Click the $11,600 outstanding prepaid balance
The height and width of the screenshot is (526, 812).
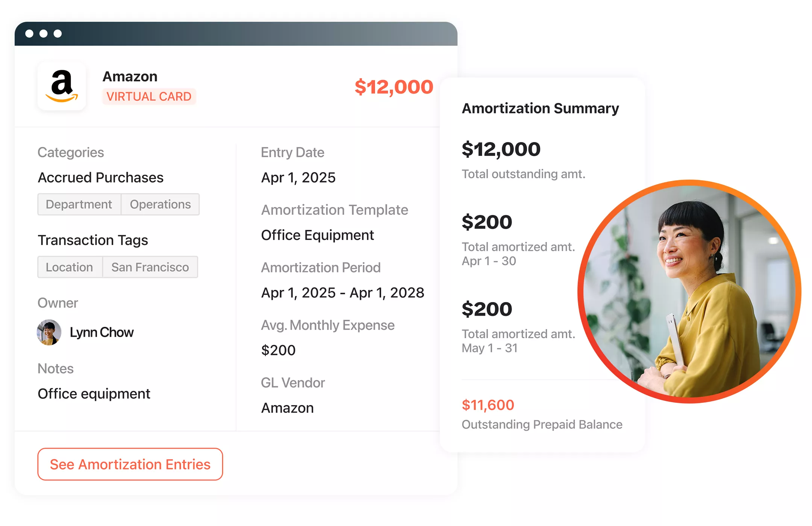[488, 405]
